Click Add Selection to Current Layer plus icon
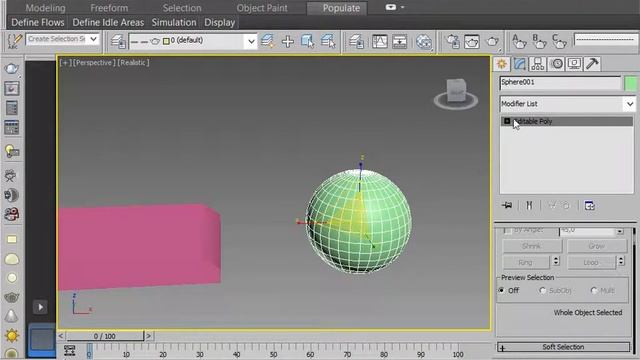This screenshot has width=640, height=360. tap(288, 41)
